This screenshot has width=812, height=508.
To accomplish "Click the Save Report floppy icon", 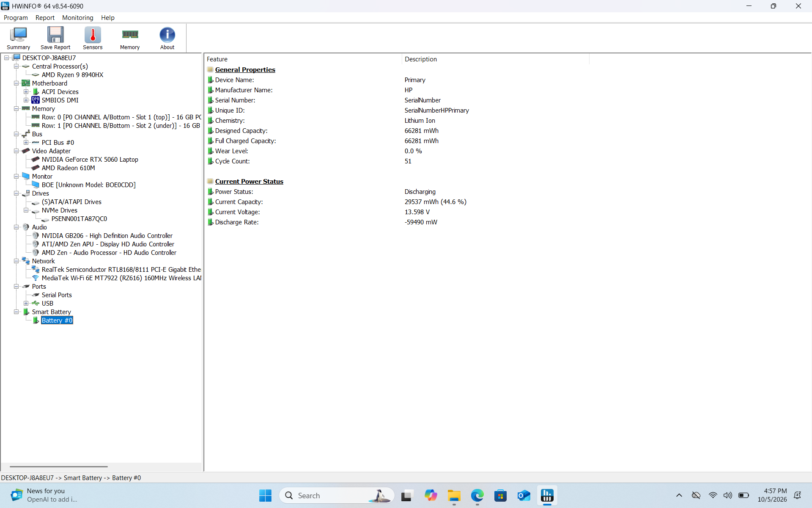I will pos(55,38).
